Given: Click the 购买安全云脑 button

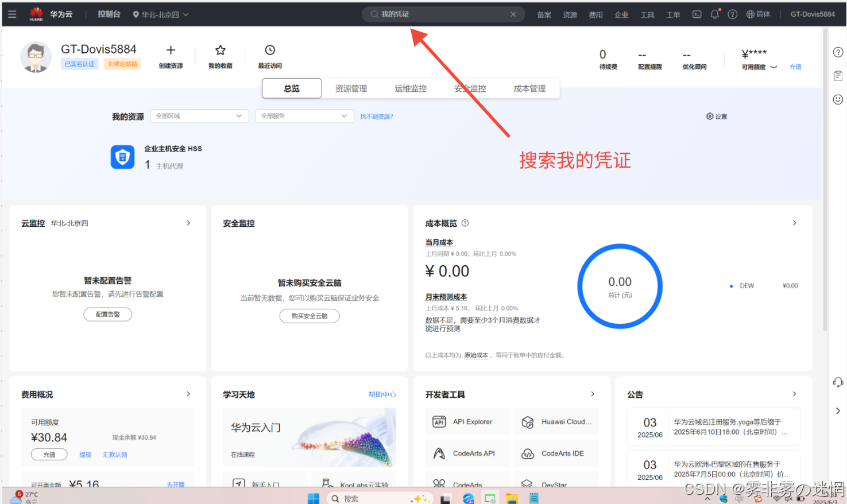Looking at the screenshot, I should [x=310, y=316].
